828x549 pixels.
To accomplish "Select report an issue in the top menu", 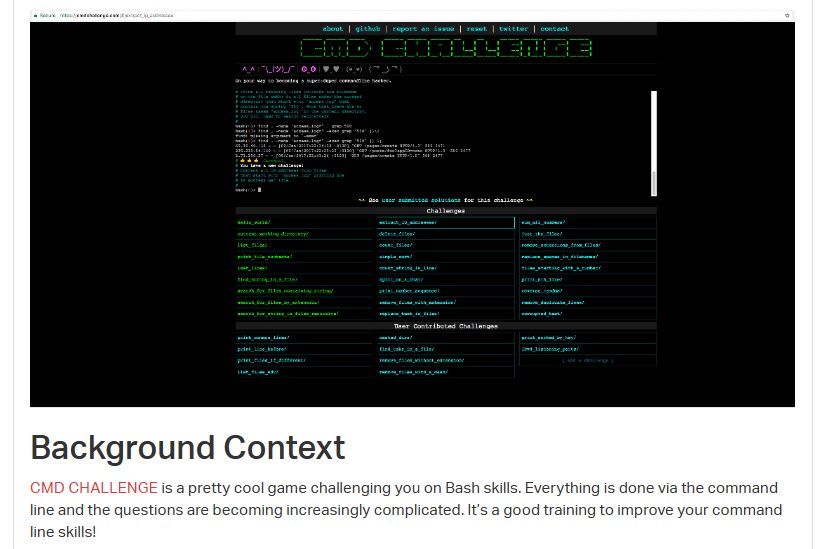I will (423, 29).
